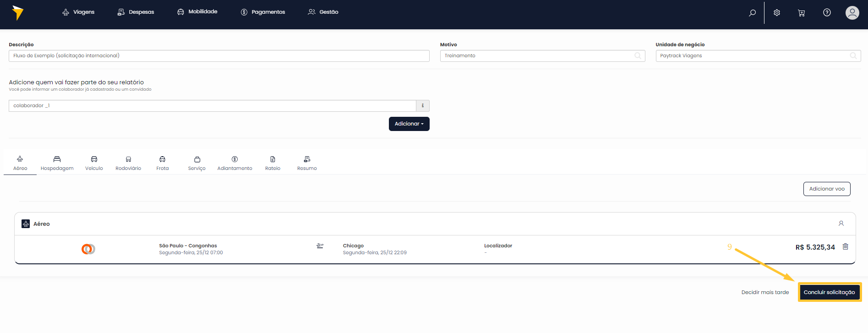Select the Resumo tab
Screen dimensions: 868x333
(307, 163)
